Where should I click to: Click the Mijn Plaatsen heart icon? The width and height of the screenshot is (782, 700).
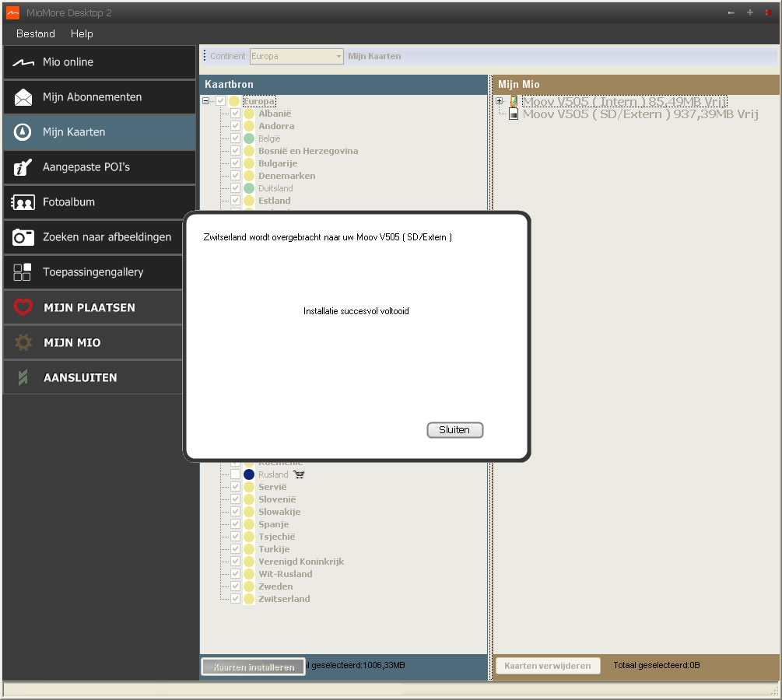[23, 307]
